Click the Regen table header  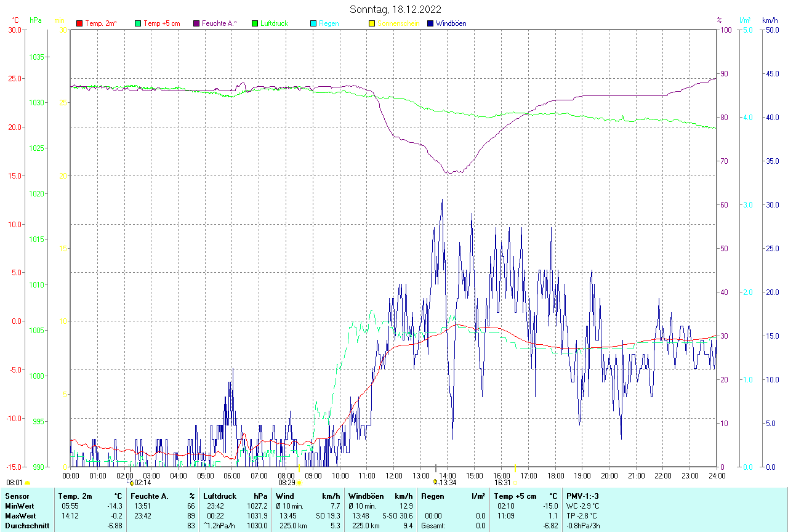pos(432,496)
